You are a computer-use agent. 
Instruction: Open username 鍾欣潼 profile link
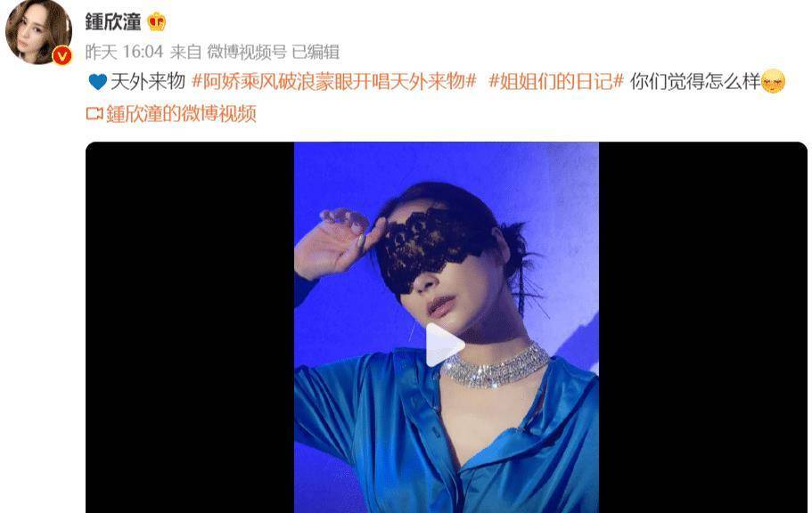pos(113,21)
